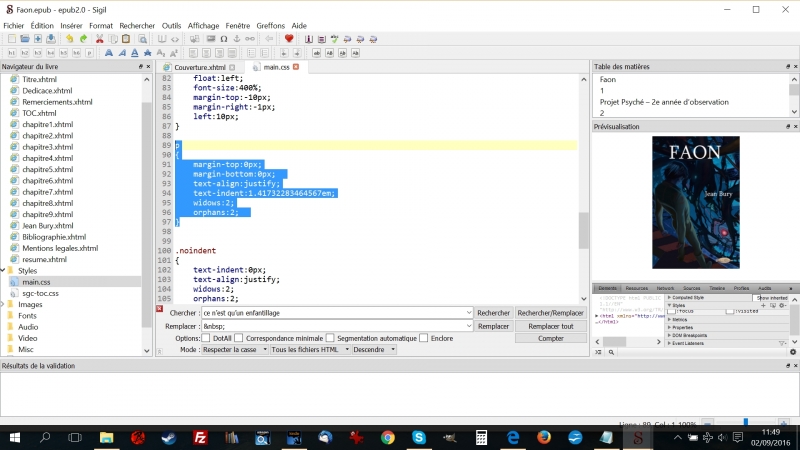This screenshot has height=450, width=800.
Task: Open the Greffons menu
Action: coord(271,25)
